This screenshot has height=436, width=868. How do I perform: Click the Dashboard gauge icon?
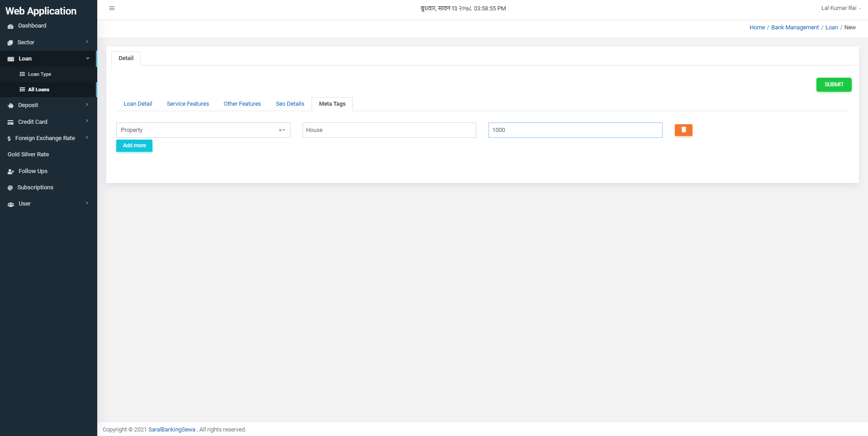(10, 26)
